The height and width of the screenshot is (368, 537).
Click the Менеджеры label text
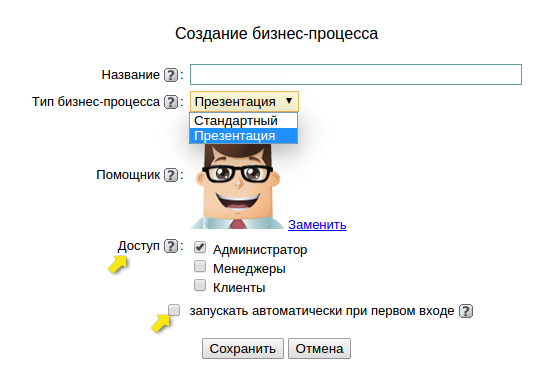249,269
